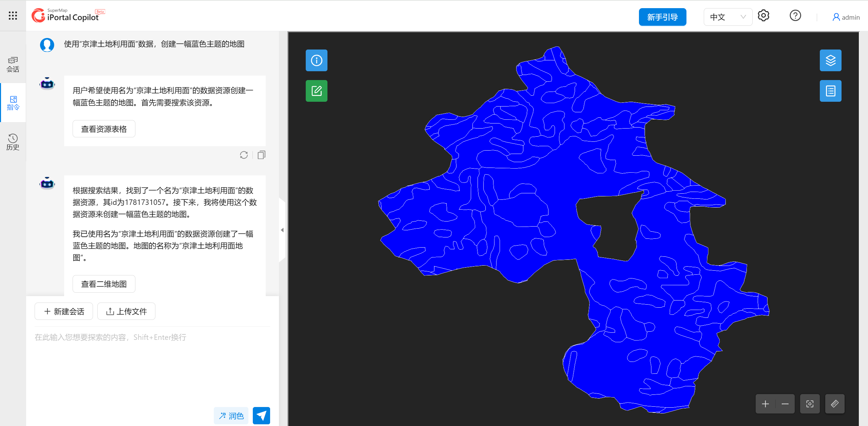Open the map info icon button
This screenshot has width=868, height=426.
click(x=317, y=60)
